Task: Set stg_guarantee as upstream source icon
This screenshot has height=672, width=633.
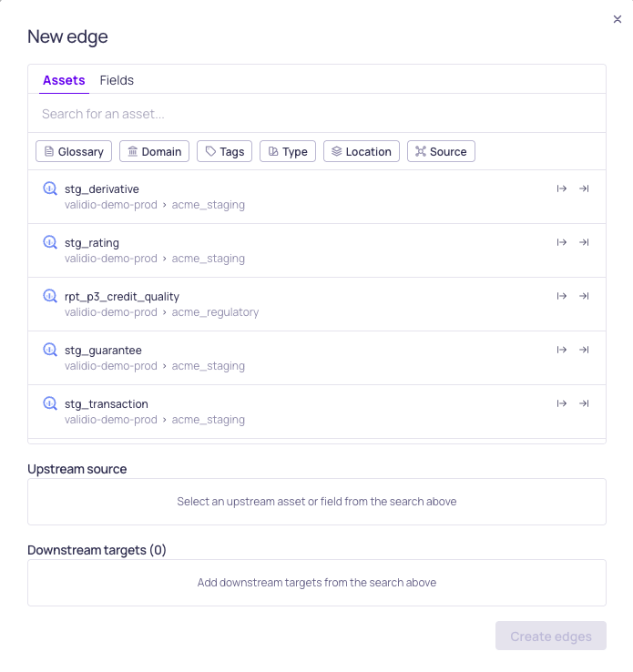Action: (x=561, y=350)
